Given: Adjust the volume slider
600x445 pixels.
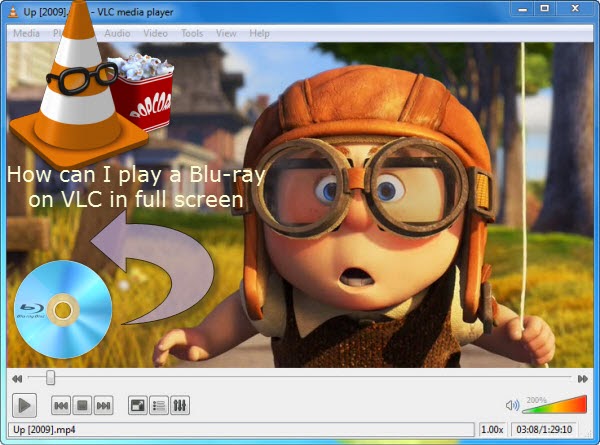Looking at the screenshot, I should click(x=554, y=405).
